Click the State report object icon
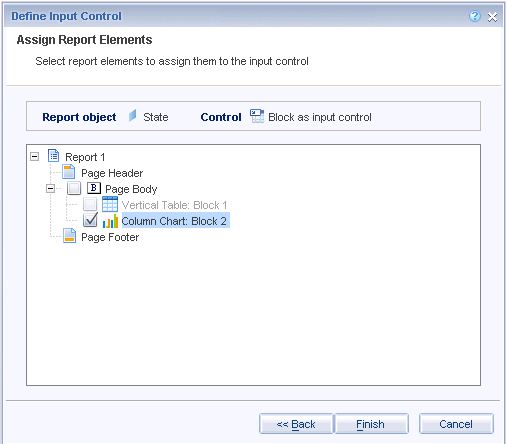 pyautogui.click(x=133, y=116)
